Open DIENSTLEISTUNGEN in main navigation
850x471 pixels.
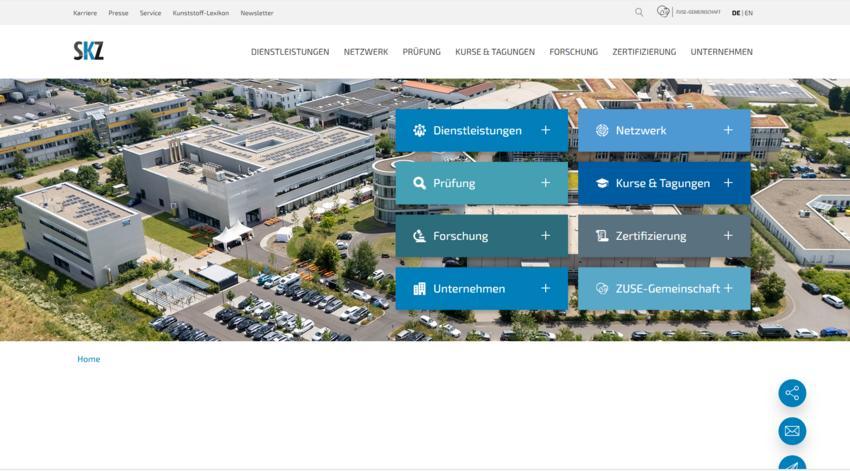pos(290,52)
